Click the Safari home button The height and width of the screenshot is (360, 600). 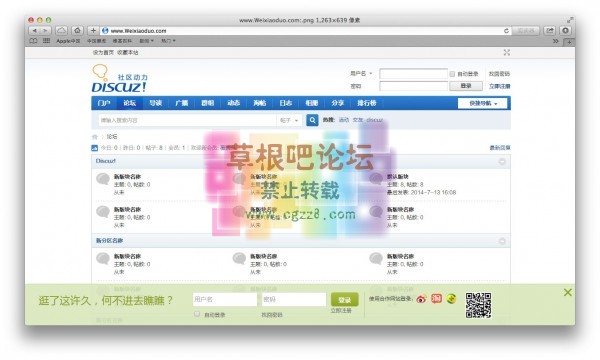pos(77,31)
